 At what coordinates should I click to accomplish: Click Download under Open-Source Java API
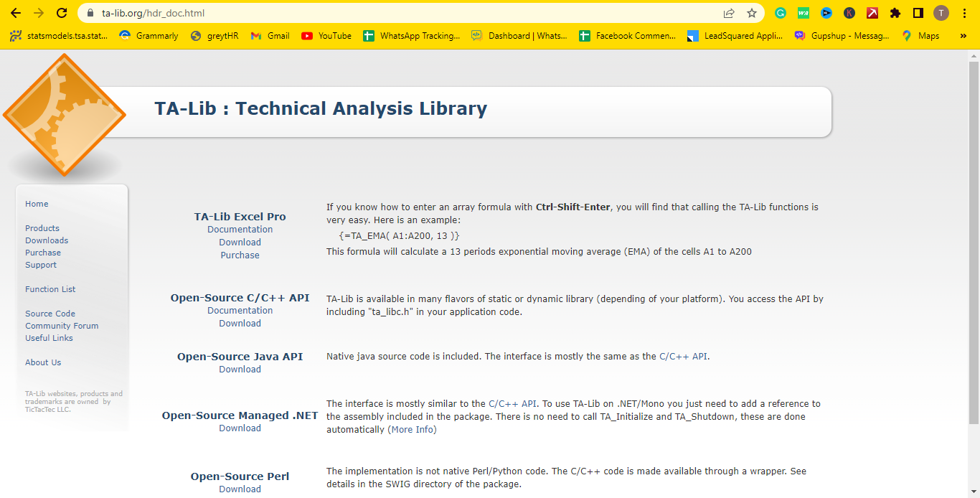(x=240, y=370)
